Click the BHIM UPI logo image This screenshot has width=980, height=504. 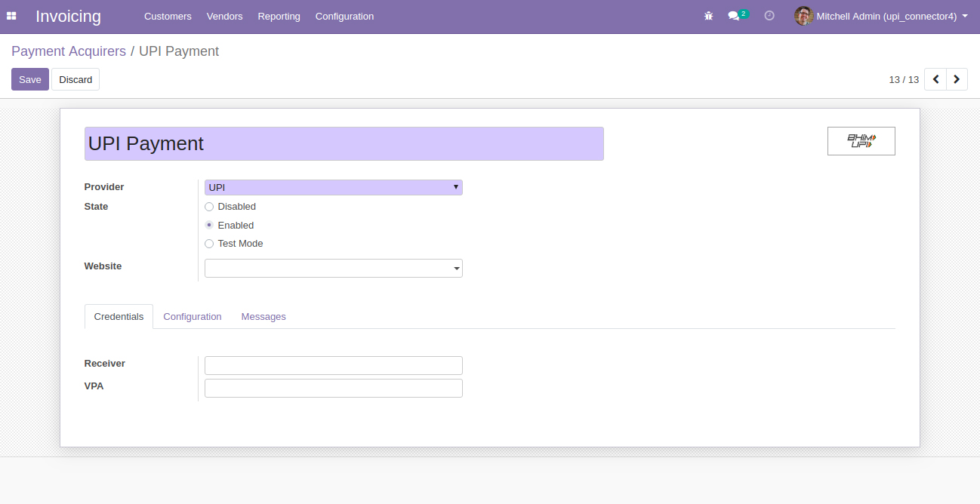[x=861, y=141]
